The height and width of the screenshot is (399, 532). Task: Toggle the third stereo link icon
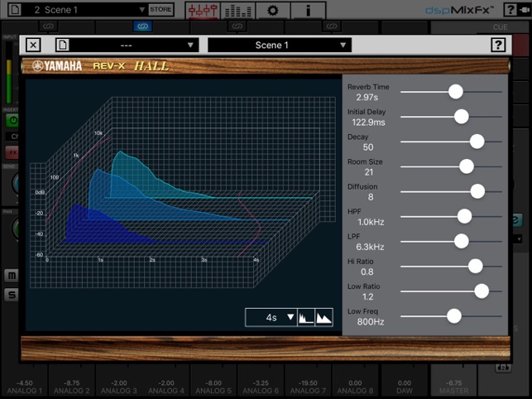pos(237,26)
